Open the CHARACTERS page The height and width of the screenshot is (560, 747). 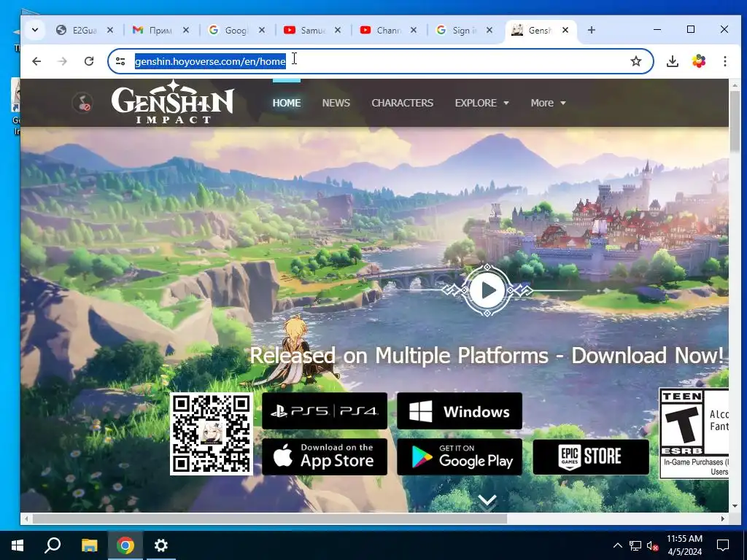[402, 103]
